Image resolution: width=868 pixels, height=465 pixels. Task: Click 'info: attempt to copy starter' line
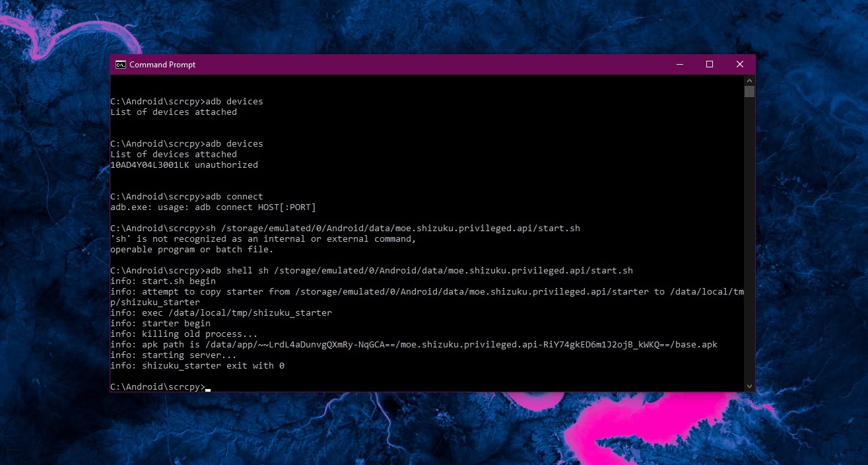tap(427, 292)
